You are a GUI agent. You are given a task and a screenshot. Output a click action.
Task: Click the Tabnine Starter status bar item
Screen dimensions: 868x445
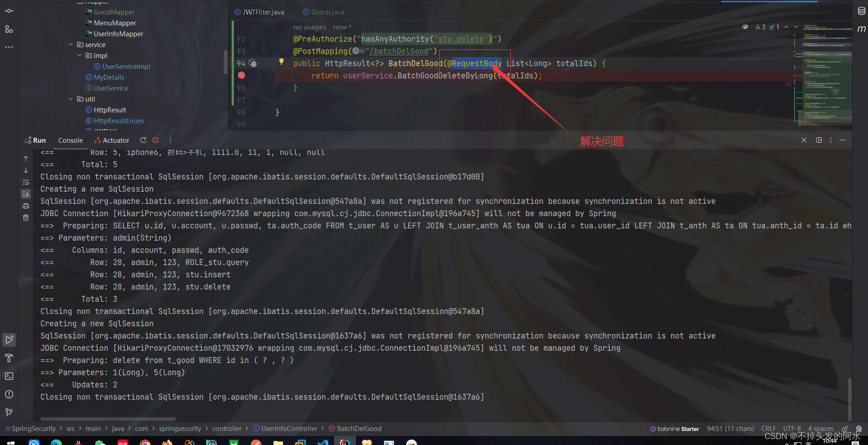point(675,428)
